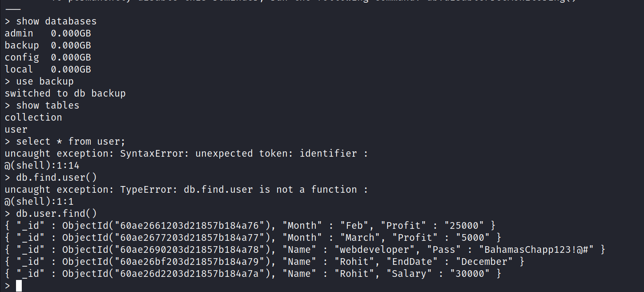Click the "config" database entry
The image size is (644, 292).
pos(22,57)
